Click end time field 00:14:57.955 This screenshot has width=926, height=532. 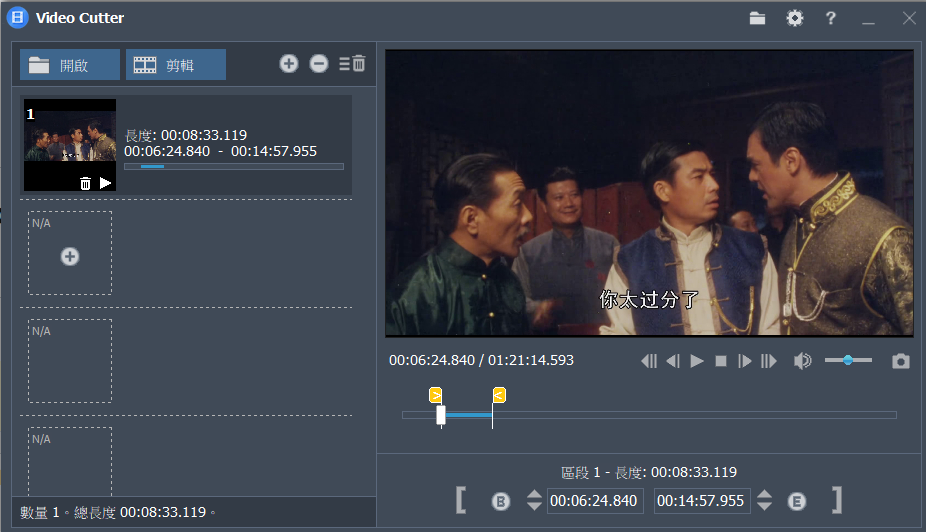(702, 501)
